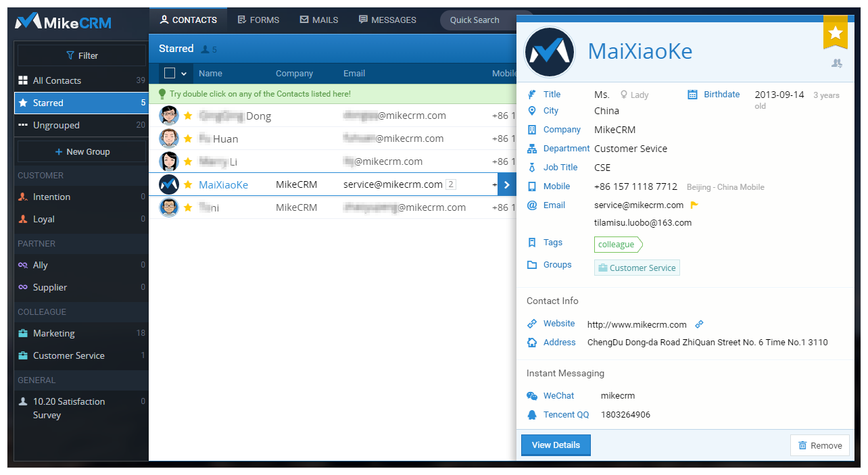Viewport: 868px width, 475px height.
Task: Click the add-to-group people icon under the ribbon
Action: pyautogui.click(x=837, y=63)
